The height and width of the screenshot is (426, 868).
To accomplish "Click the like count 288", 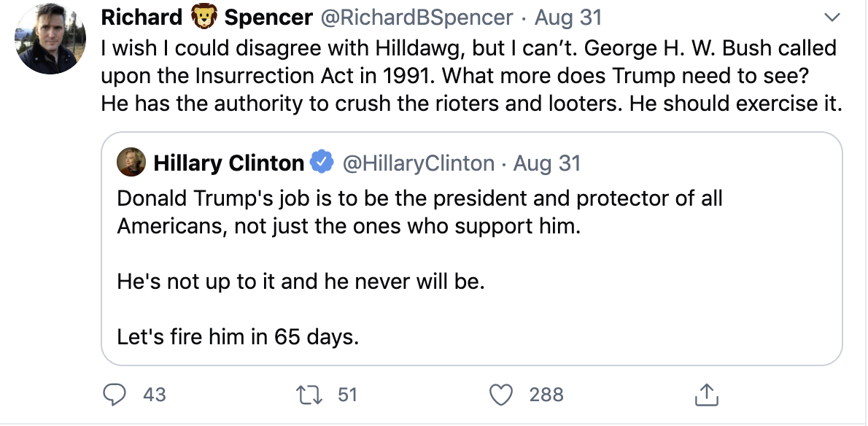I will (546, 395).
